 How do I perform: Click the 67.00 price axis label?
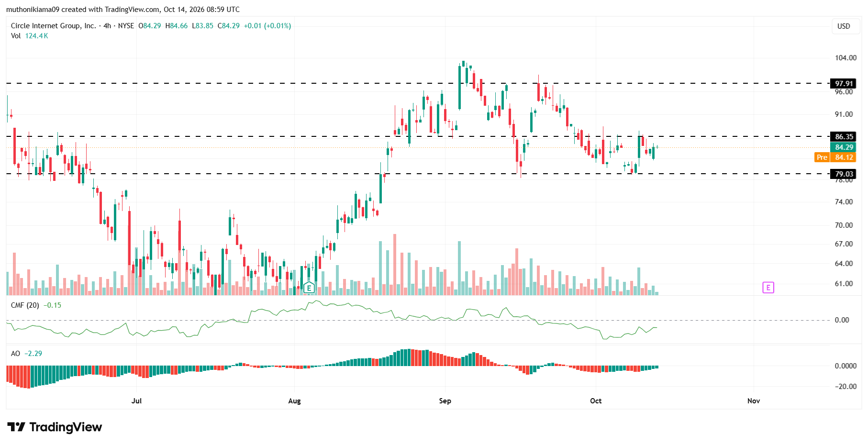(x=844, y=244)
